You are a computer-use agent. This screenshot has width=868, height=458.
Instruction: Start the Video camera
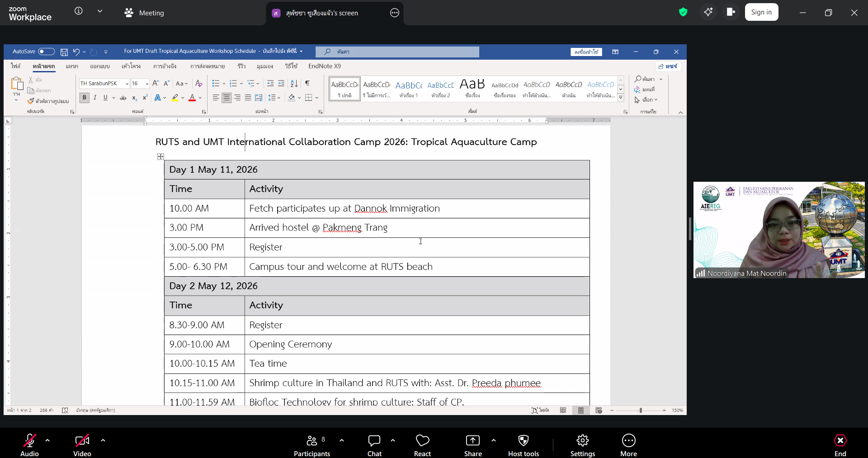82,445
